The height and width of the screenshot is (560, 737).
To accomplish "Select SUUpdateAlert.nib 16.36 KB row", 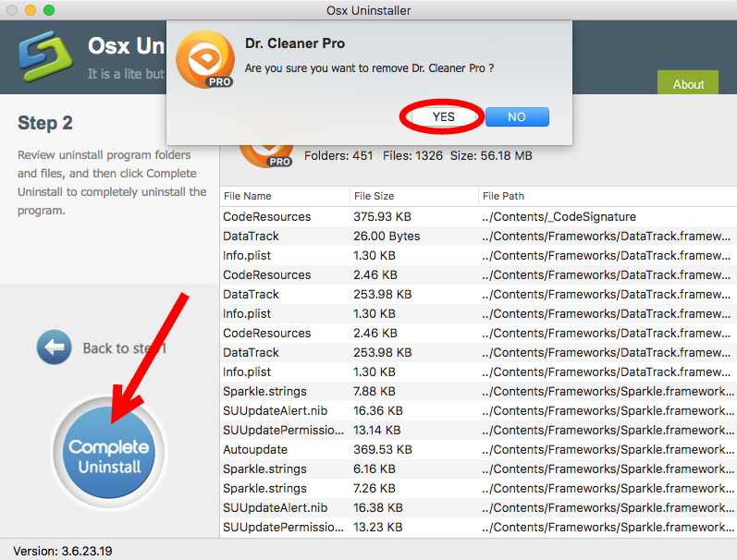I will pos(478,410).
